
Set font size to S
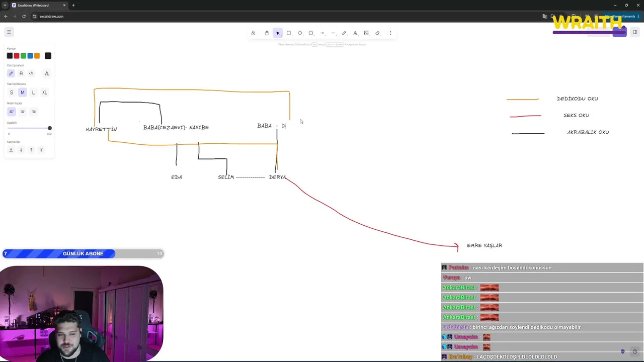point(11,93)
